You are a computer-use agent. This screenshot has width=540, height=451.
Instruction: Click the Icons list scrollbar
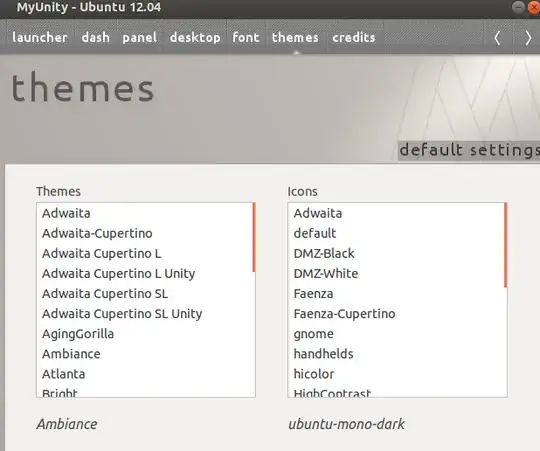[x=506, y=245]
